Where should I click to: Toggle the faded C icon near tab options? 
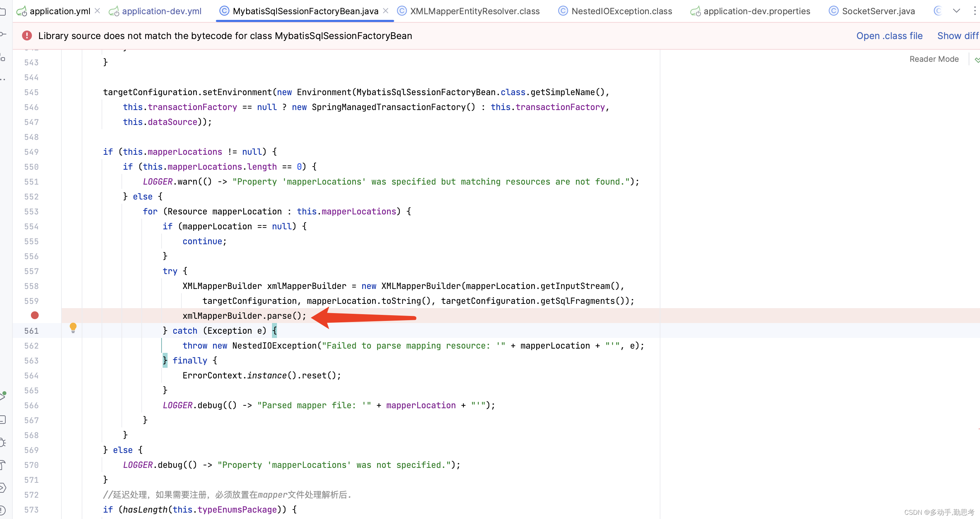tap(937, 11)
